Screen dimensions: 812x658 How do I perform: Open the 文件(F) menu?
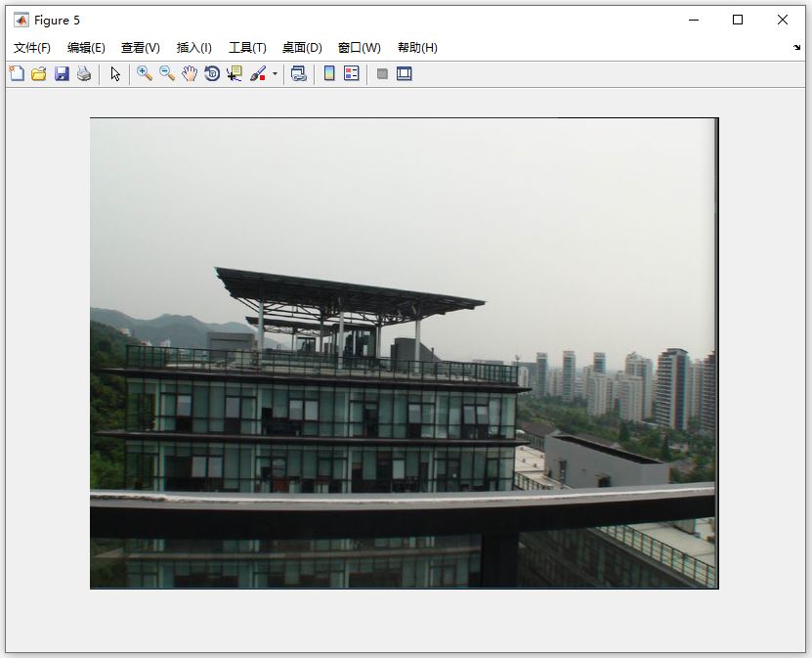point(32,48)
